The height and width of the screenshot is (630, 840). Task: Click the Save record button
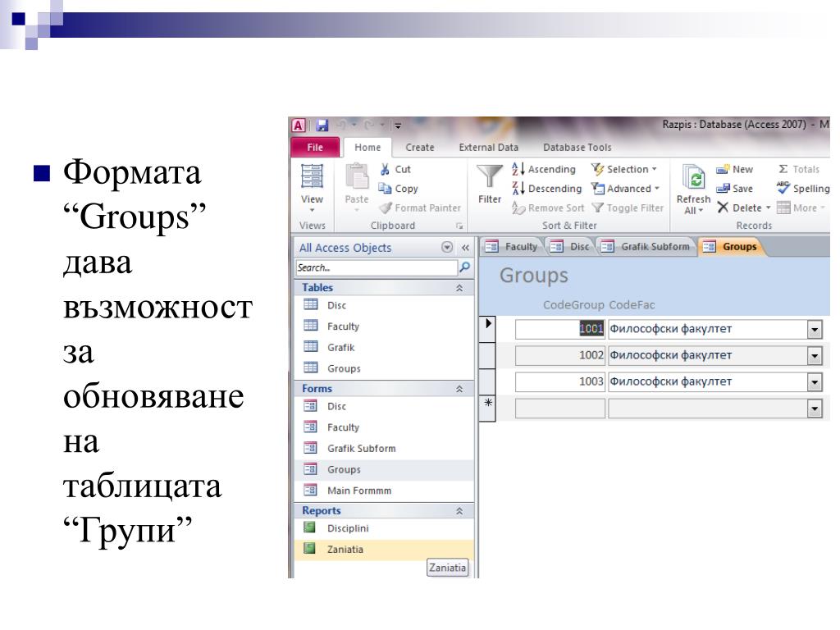pos(734,189)
